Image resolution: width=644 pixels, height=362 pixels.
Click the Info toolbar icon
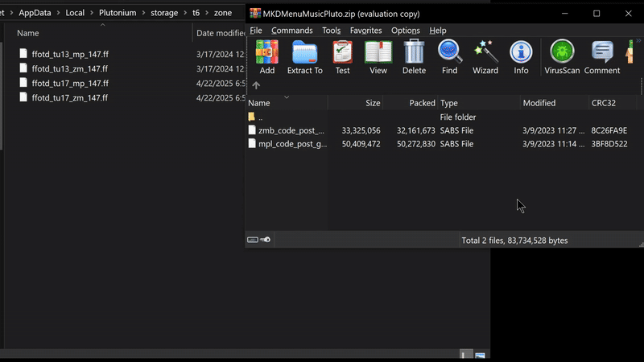[x=521, y=56]
